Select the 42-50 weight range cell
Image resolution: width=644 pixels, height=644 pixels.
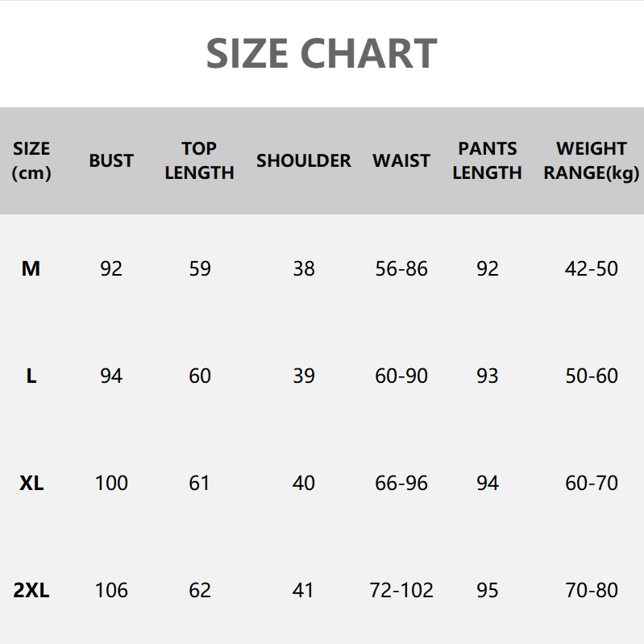(x=592, y=268)
